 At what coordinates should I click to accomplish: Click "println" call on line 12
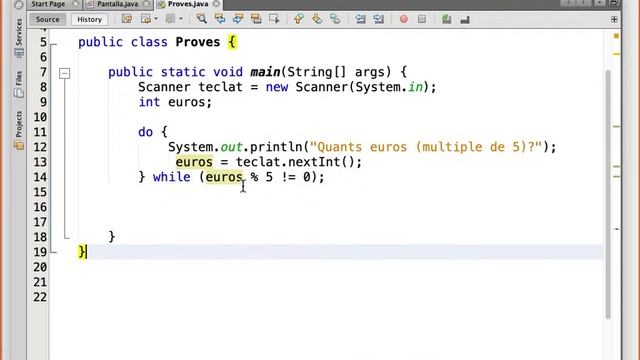tap(276, 147)
